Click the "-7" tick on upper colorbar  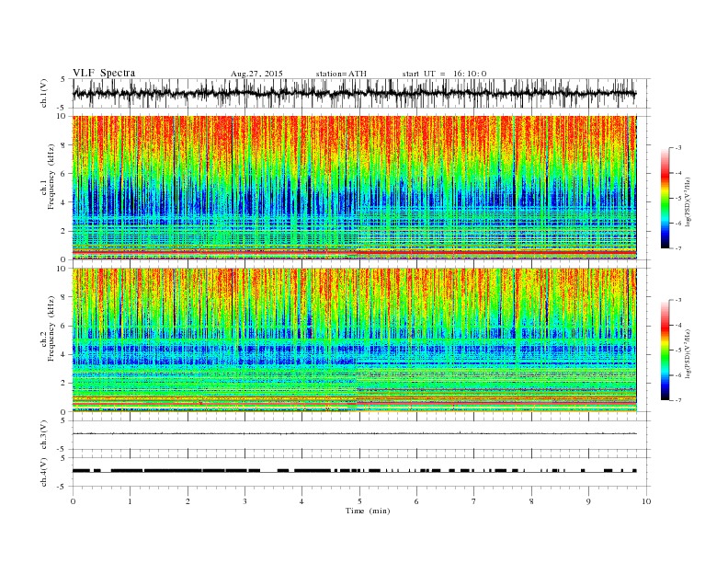point(678,248)
